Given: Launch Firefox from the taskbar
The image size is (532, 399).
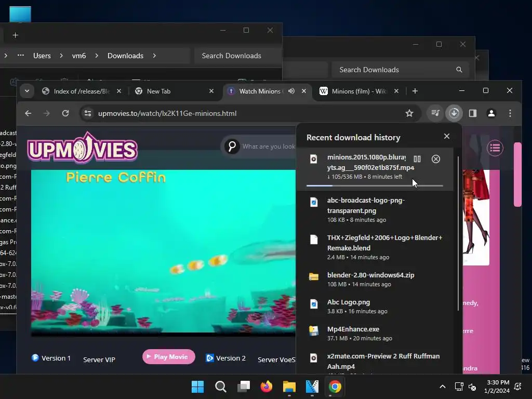Looking at the screenshot, I should pyautogui.click(x=267, y=387).
